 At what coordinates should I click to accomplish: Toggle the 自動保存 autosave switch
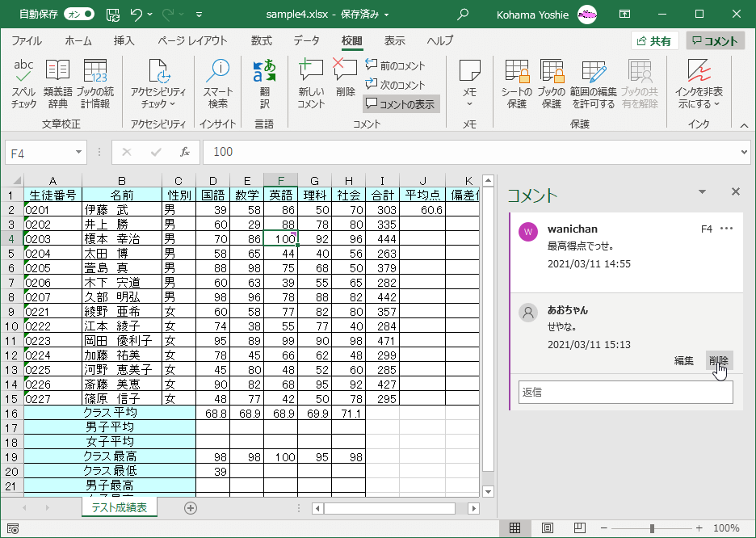click(78, 15)
